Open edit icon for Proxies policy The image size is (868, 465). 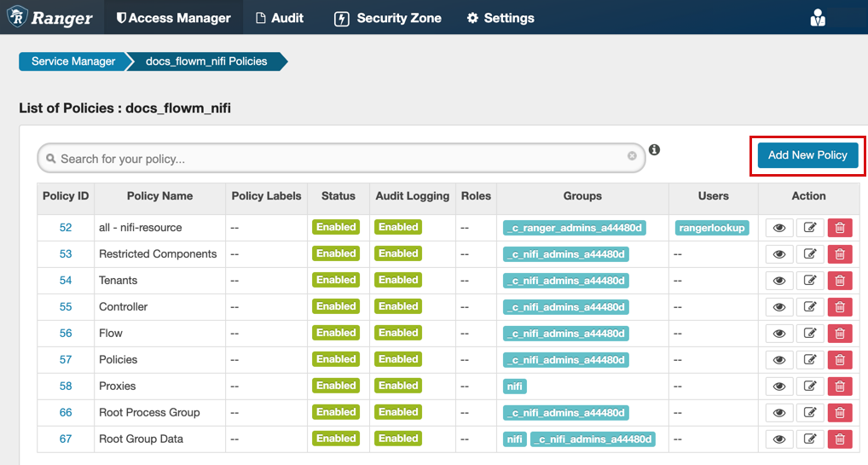[x=810, y=387]
